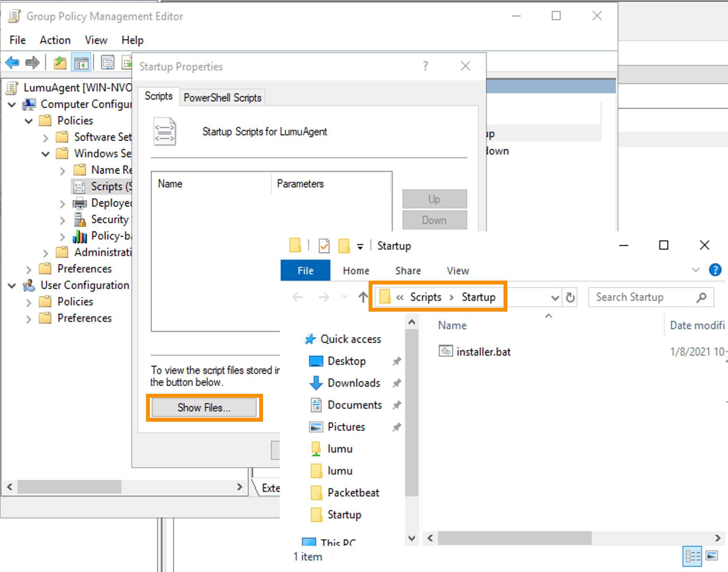
Task: Expand the Administrative Templates node
Action: pyautogui.click(x=45, y=253)
